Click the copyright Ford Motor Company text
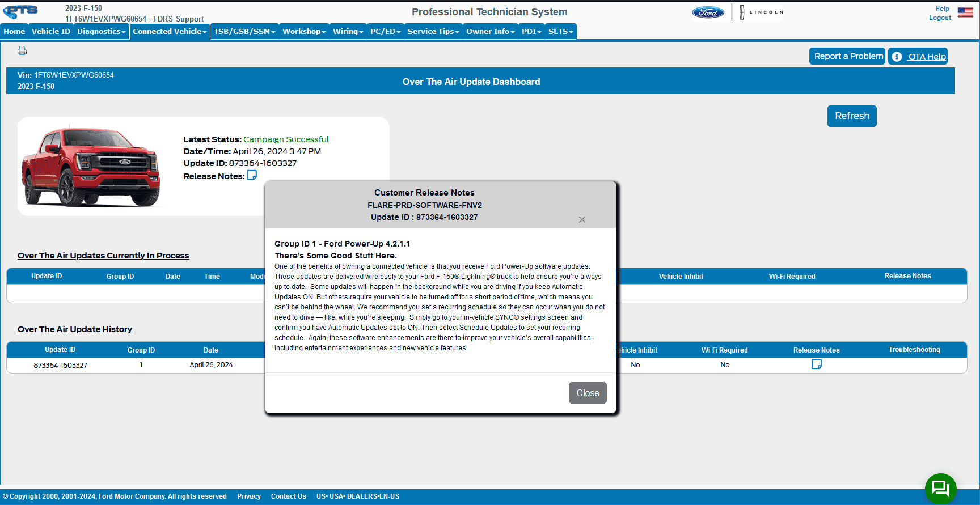The height and width of the screenshot is (505, 980). click(115, 496)
